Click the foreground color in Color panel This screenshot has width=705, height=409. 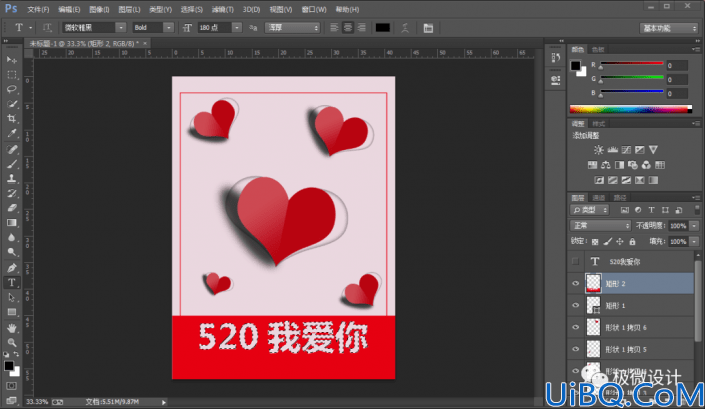576,66
